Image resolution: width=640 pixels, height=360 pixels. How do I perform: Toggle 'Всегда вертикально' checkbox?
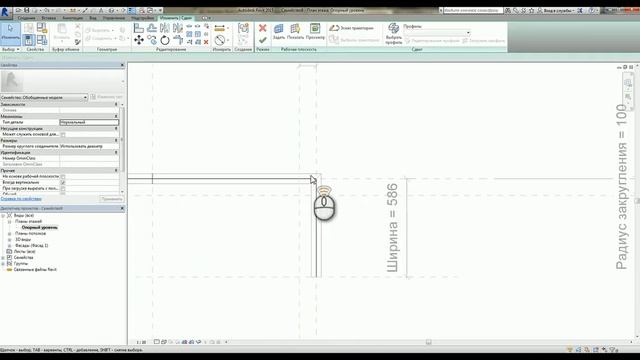(x=63, y=183)
